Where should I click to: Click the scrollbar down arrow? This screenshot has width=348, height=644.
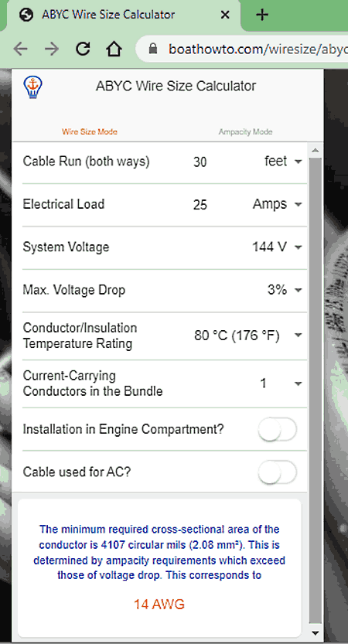pyautogui.click(x=315, y=632)
